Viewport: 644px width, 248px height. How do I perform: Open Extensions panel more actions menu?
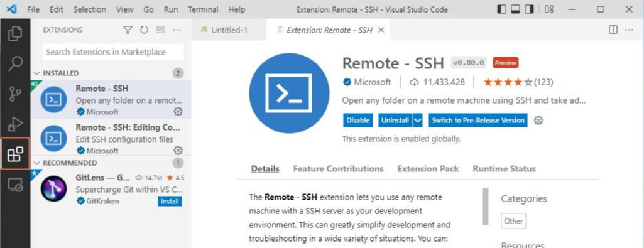177,30
